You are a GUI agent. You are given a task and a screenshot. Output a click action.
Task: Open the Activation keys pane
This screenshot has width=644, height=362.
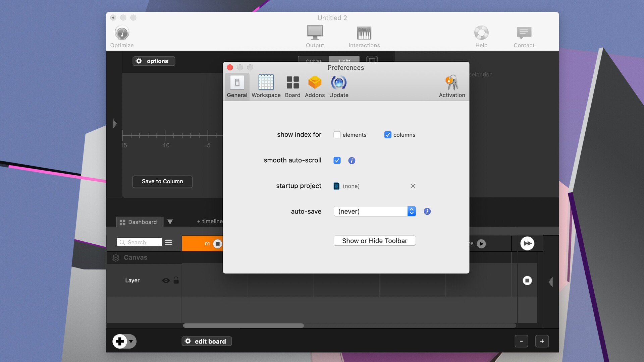[452, 86]
